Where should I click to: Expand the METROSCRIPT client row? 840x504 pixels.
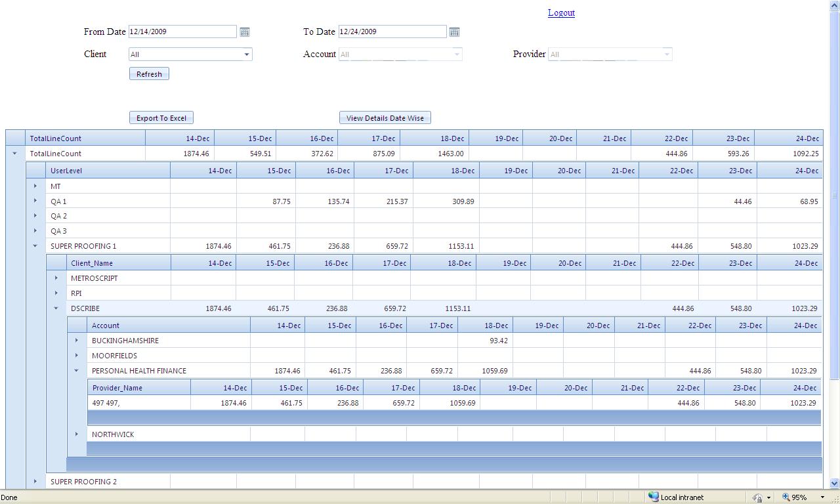pos(56,278)
